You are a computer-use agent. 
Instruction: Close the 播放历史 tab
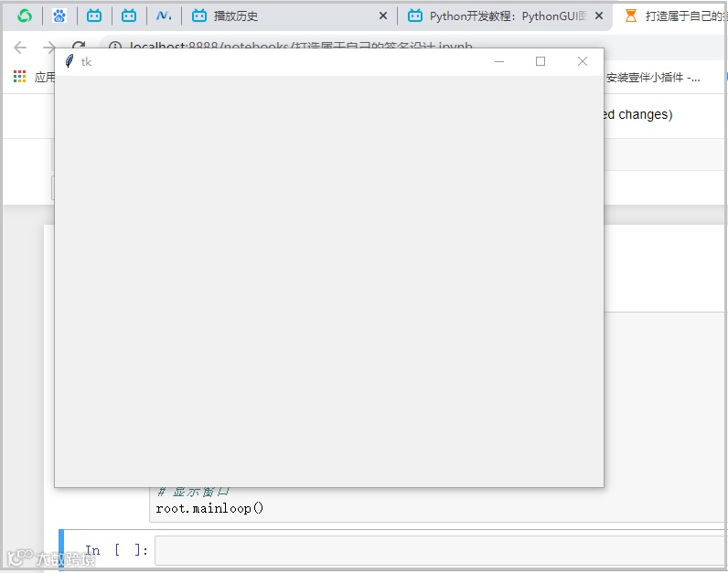point(383,16)
